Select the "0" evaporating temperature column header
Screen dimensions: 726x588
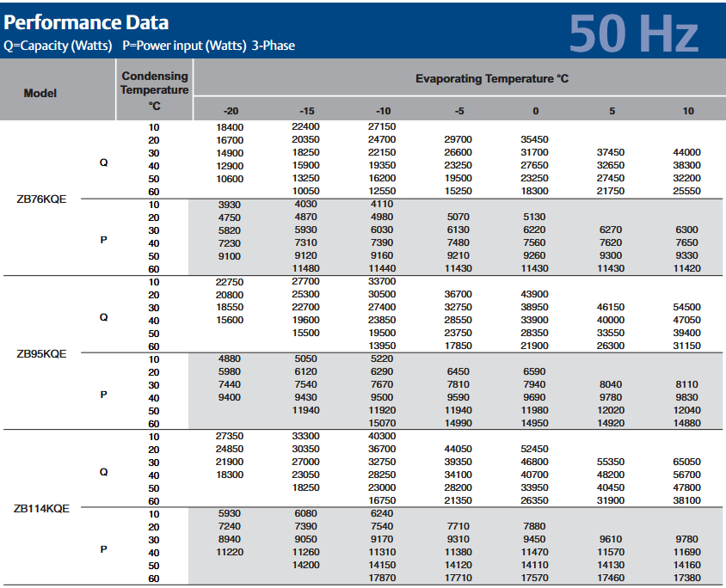tap(535, 111)
